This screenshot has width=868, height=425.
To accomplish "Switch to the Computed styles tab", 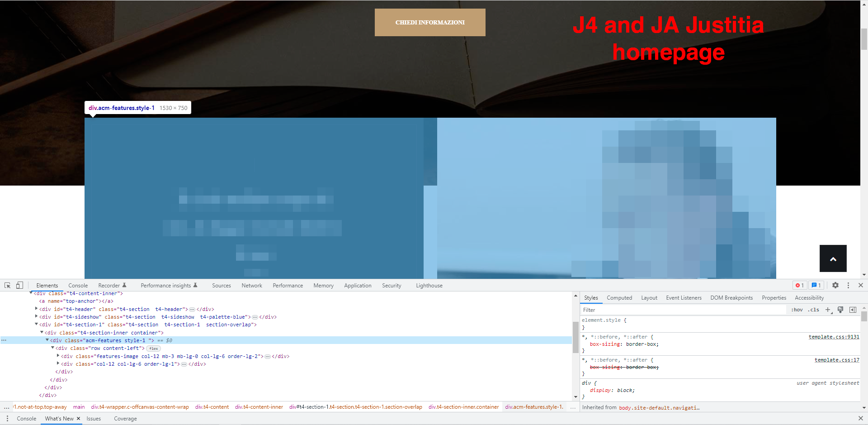I will [x=619, y=298].
